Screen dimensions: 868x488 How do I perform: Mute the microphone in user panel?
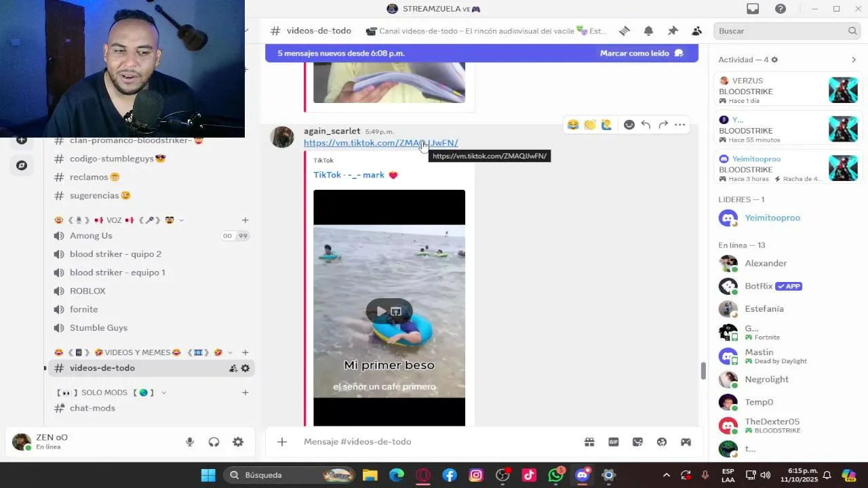[x=190, y=442]
